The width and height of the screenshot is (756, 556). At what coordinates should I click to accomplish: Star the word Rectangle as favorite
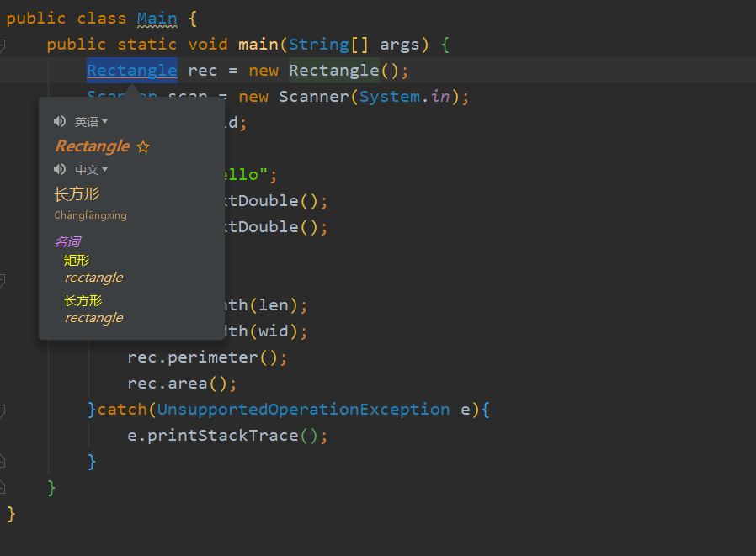pos(143,146)
